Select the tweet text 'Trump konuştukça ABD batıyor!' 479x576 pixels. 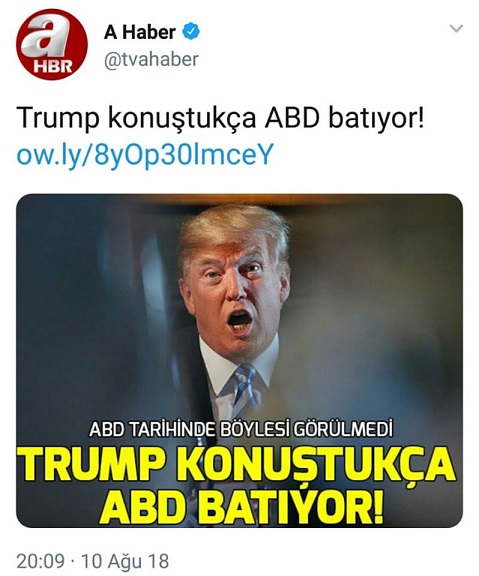220,118
